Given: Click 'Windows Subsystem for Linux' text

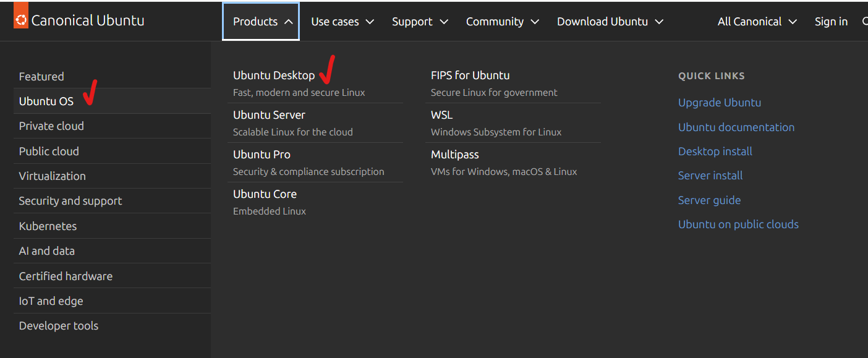Looking at the screenshot, I should point(496,132).
